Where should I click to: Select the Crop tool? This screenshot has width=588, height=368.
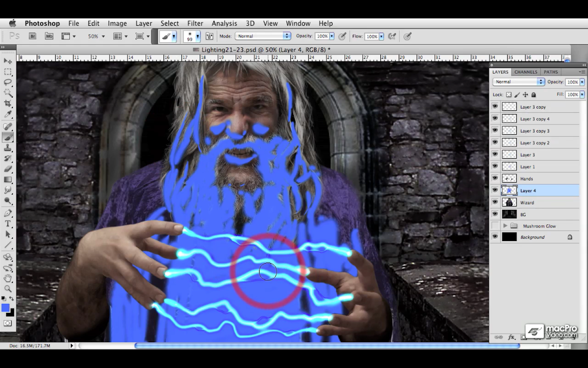[x=8, y=103]
